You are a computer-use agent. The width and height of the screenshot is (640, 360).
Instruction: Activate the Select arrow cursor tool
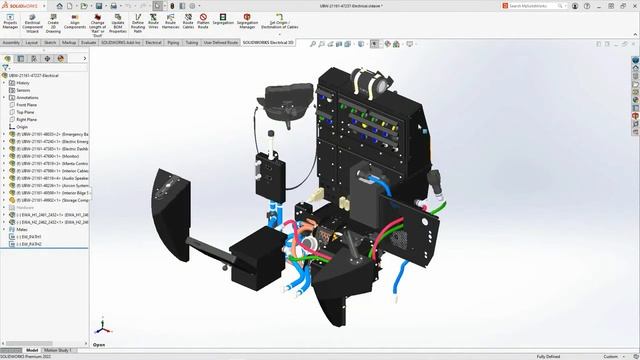tap(158, 6)
